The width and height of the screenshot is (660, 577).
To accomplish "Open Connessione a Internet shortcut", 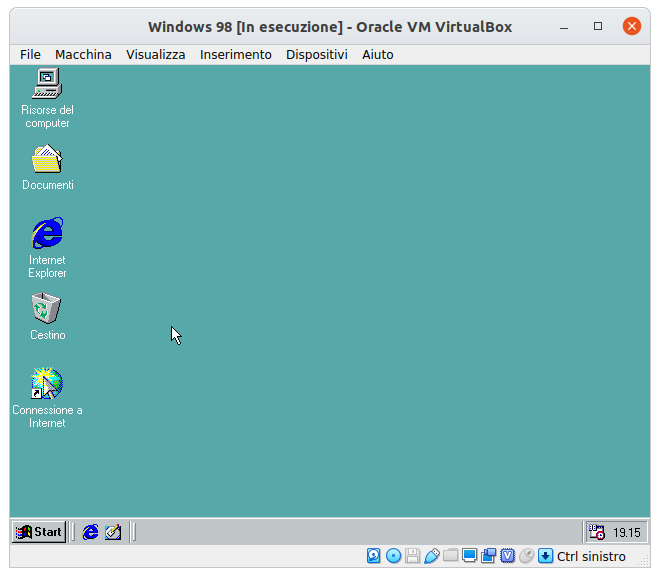I will coord(47,384).
